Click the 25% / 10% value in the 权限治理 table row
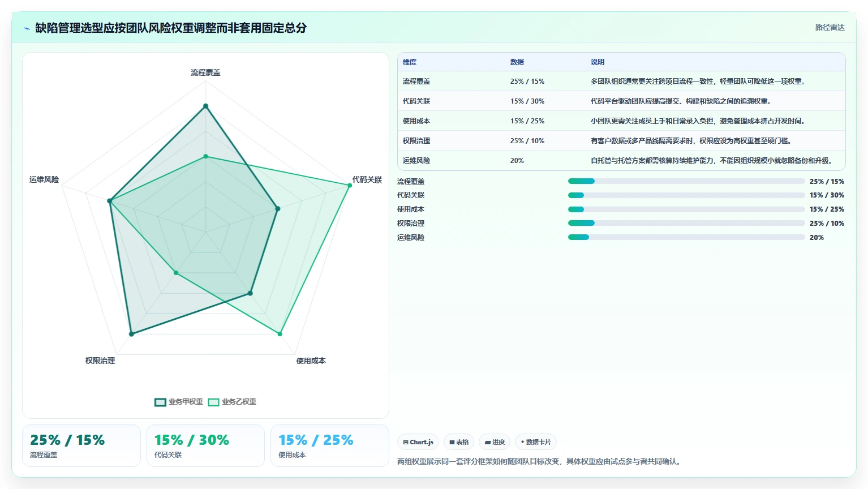Image resolution: width=868 pixels, height=489 pixels. (x=527, y=141)
